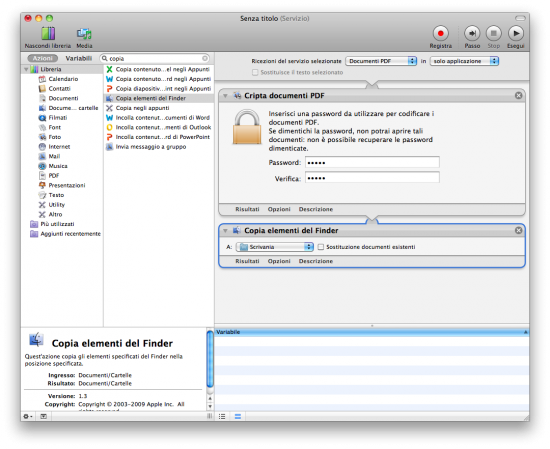This screenshot has height=449, width=550.
Task: Open the solo applicazione dropdown
Action: tap(464, 61)
